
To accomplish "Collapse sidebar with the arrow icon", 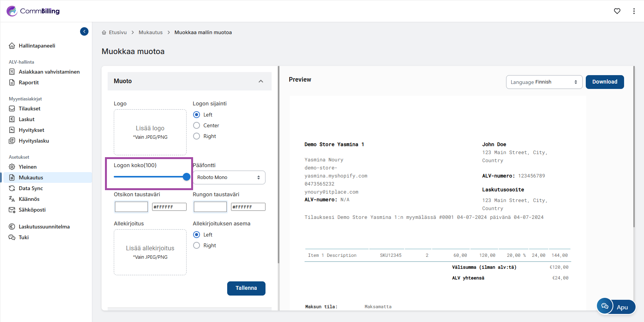I will coord(84,31).
